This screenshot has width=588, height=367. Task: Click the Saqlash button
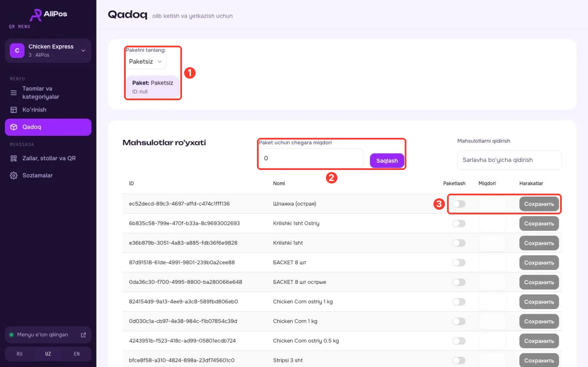coord(387,161)
